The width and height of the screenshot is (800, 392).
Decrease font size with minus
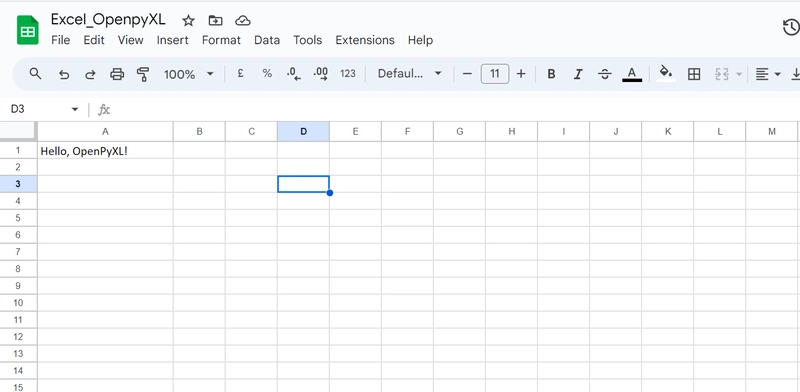pyautogui.click(x=467, y=74)
